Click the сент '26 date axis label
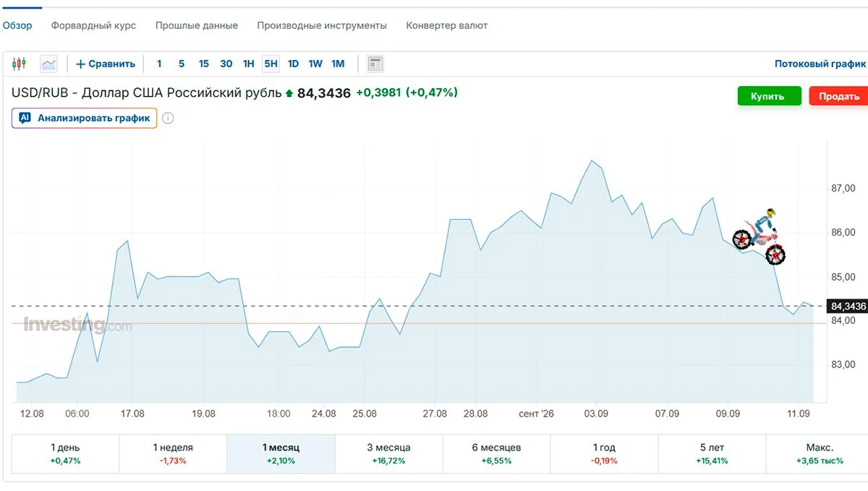 click(536, 414)
